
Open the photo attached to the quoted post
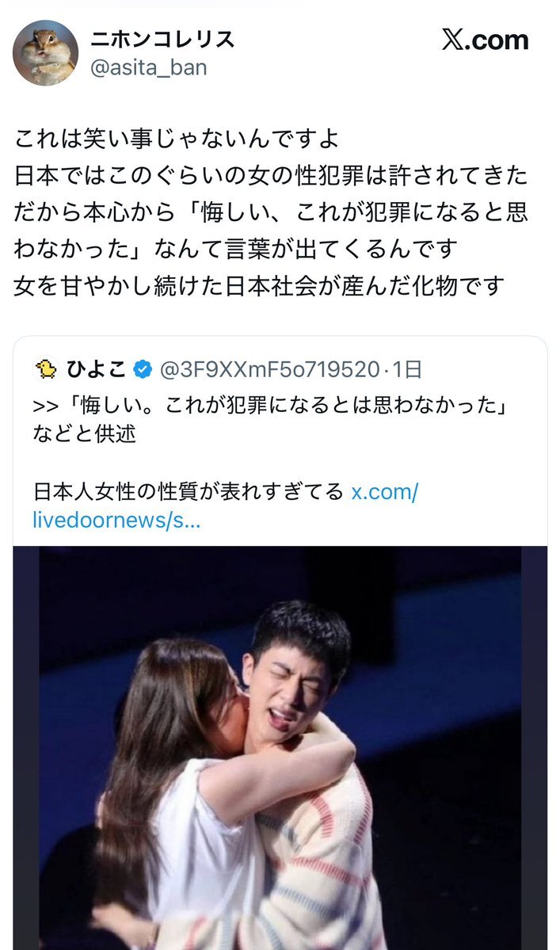280,748
